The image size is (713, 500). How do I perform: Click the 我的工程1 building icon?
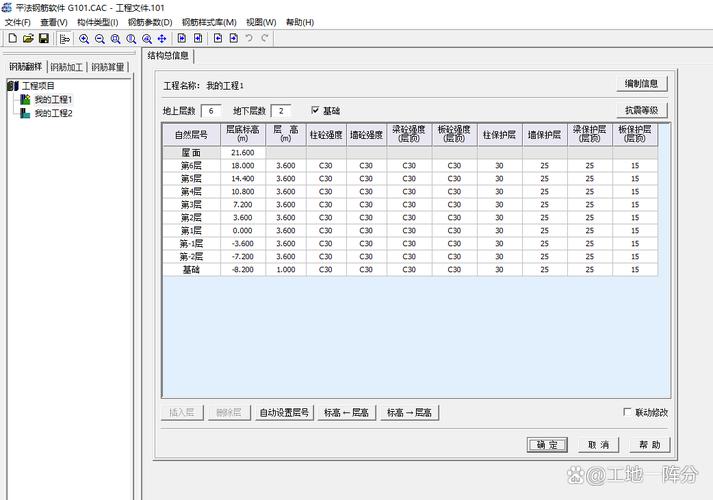[25, 99]
